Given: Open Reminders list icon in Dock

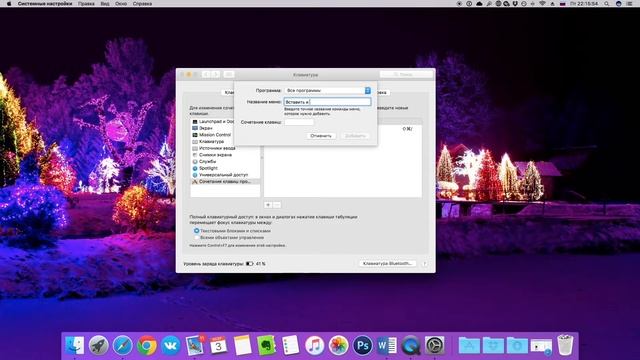Looking at the screenshot, I should coord(291,346).
